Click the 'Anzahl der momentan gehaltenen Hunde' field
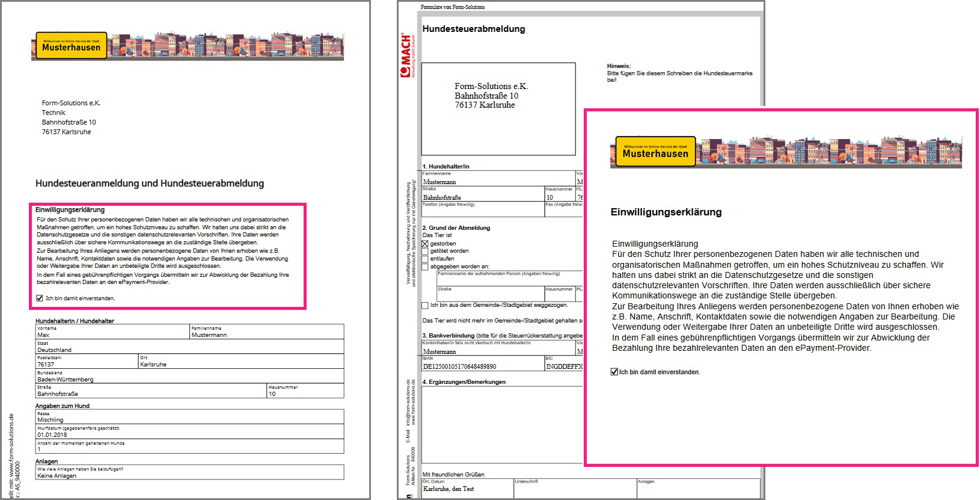This screenshot has height=500, width=980. pyautogui.click(x=190, y=446)
